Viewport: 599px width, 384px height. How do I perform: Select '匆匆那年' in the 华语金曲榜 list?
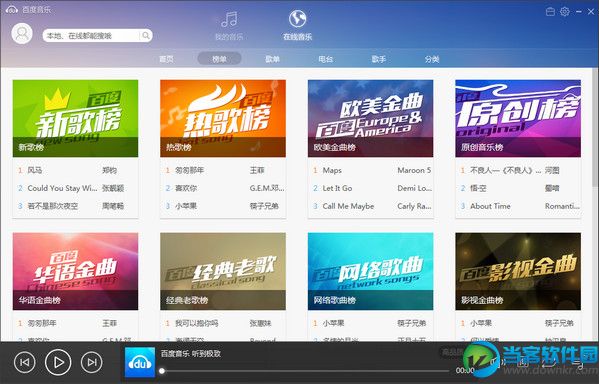[42, 323]
